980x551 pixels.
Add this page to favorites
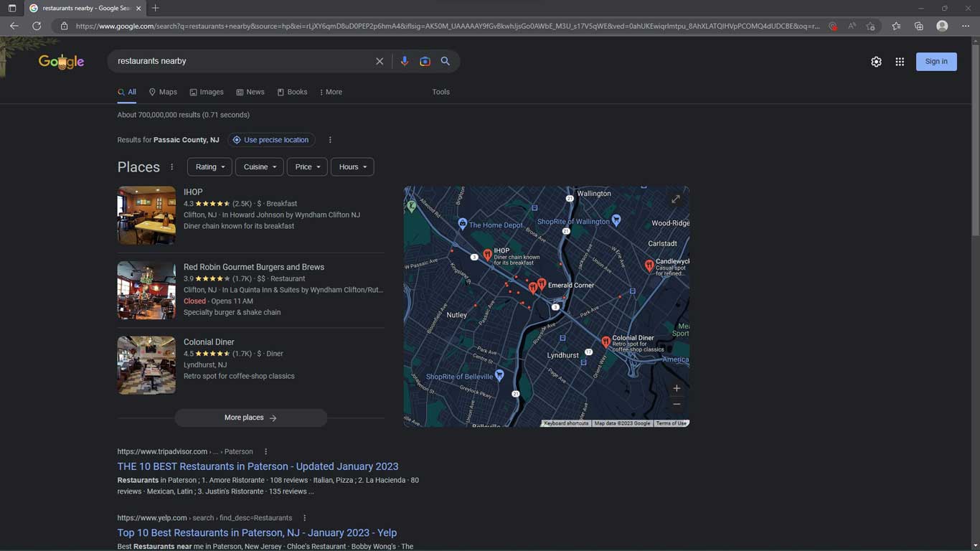870,26
